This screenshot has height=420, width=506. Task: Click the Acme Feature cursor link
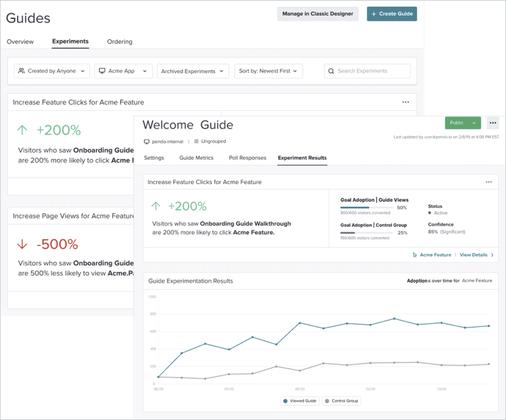(432, 255)
